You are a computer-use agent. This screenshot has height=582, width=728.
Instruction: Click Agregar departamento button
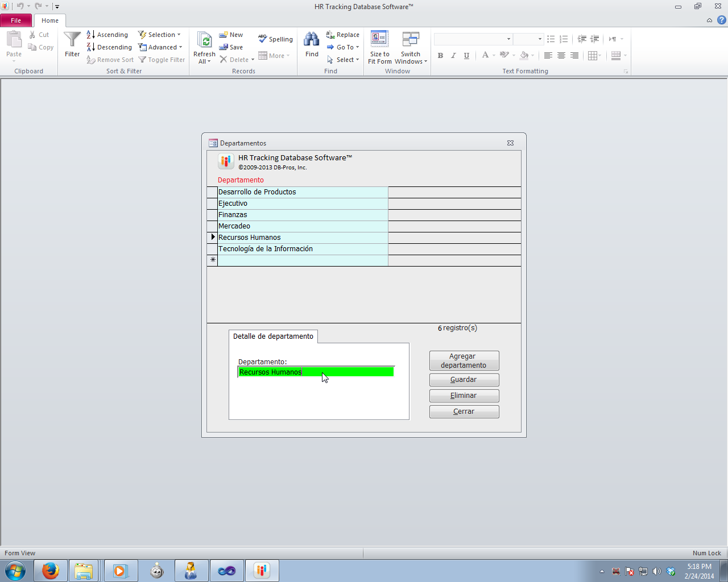464,361
